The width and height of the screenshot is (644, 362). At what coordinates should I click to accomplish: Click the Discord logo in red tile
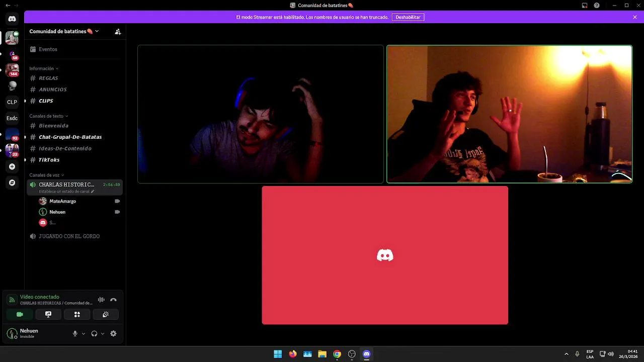coord(385,255)
